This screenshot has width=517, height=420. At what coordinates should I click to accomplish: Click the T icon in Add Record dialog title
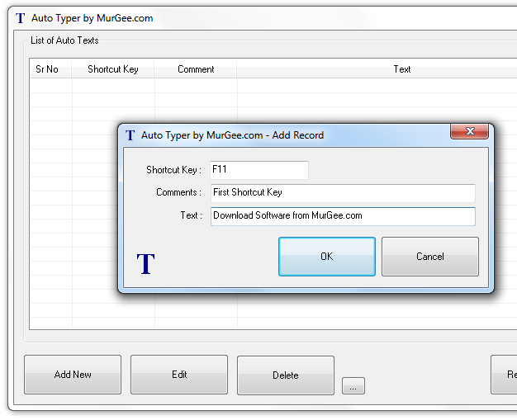click(130, 135)
